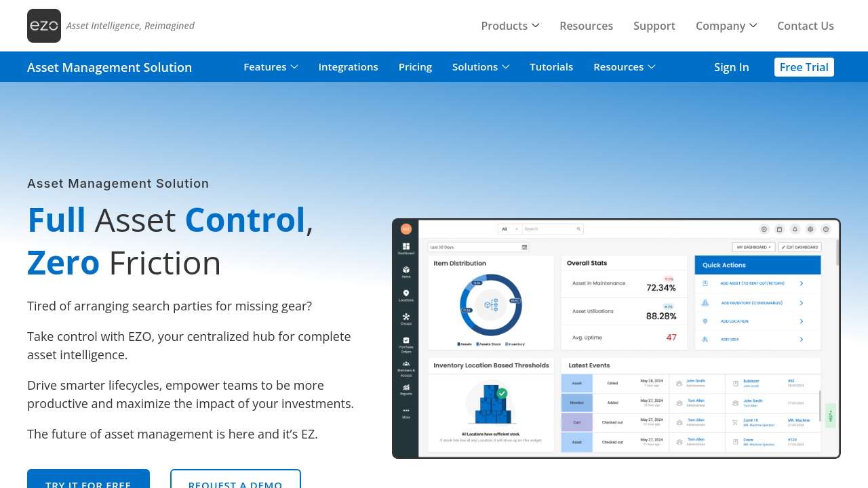Viewport: 868px width, 488px height.
Task: Open the settings gear icon in the dashboard
Action: 810,229
